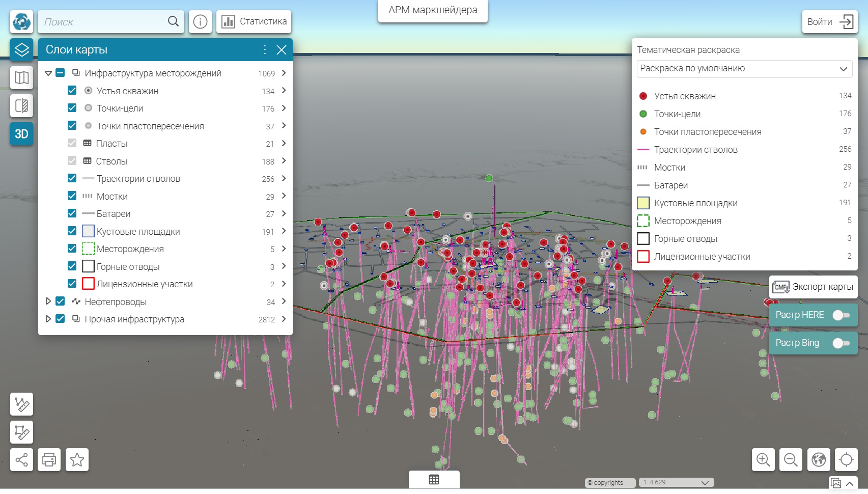
Task: Click the 3D view mode button
Action: click(21, 134)
